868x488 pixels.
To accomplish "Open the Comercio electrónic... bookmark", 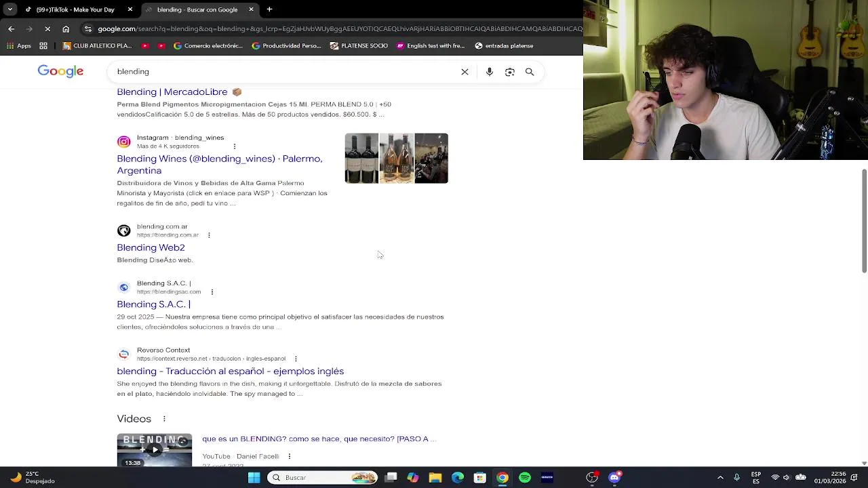I will pyautogui.click(x=208, y=45).
